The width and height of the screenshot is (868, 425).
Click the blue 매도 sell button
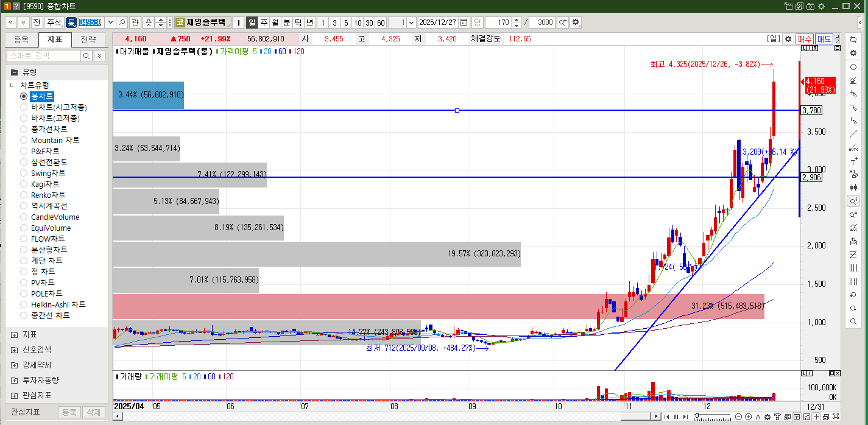point(824,39)
